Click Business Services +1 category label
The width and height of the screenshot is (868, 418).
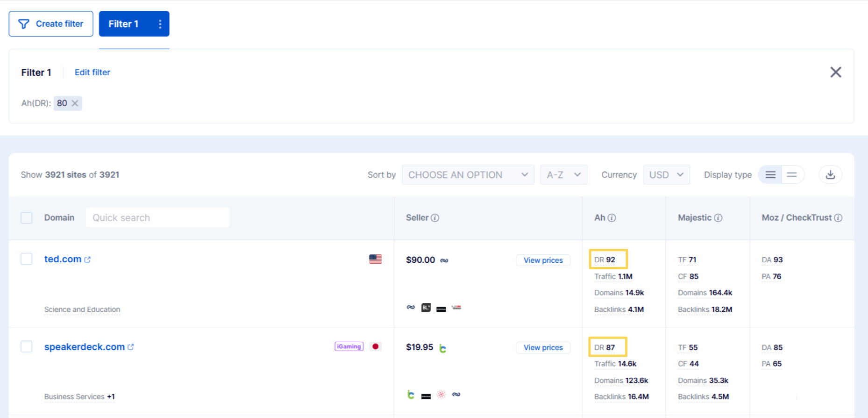tap(79, 397)
